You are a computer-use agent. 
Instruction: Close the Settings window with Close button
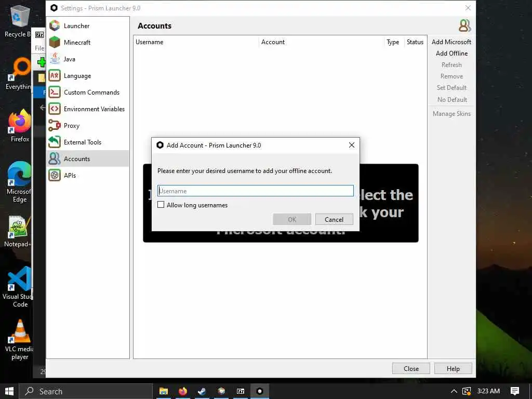411,368
